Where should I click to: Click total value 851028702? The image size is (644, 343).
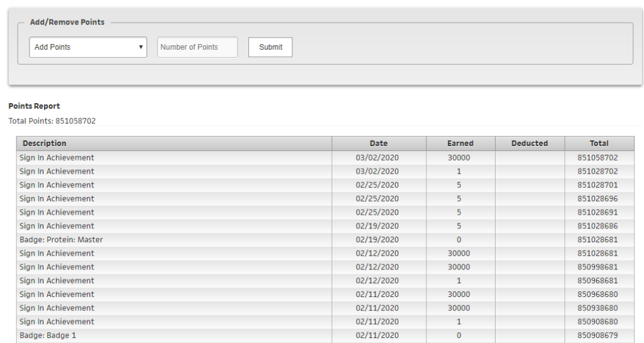pyautogui.click(x=597, y=171)
